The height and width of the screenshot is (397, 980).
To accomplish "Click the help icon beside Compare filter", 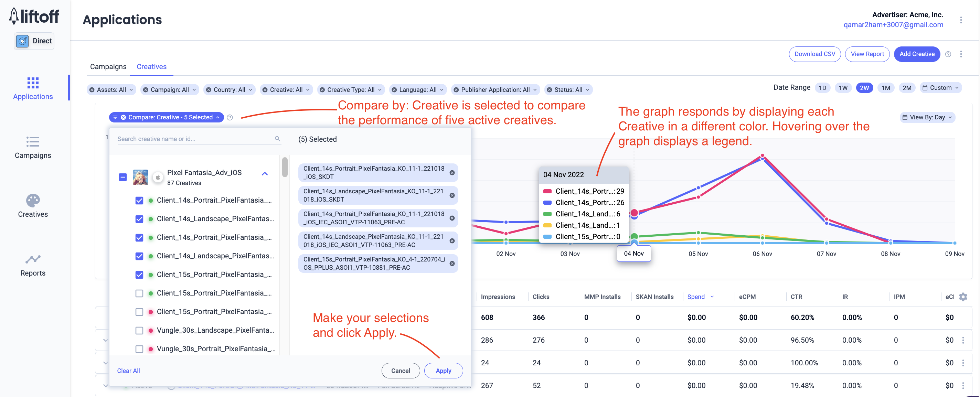I will coord(230,117).
